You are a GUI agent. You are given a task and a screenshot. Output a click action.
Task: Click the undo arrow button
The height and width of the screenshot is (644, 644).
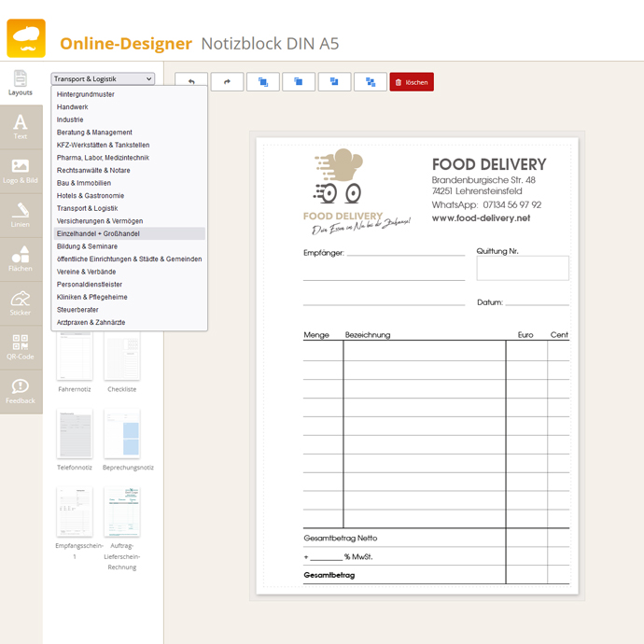pyautogui.click(x=191, y=82)
